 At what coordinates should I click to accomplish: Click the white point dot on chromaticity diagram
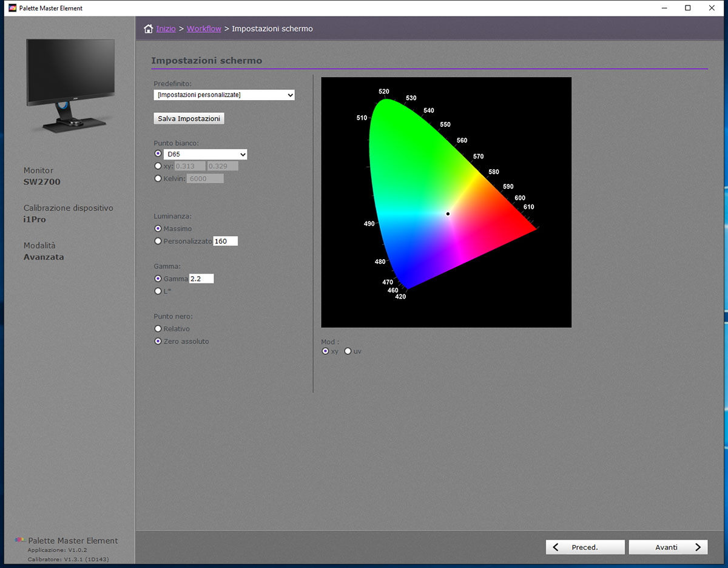[448, 214]
